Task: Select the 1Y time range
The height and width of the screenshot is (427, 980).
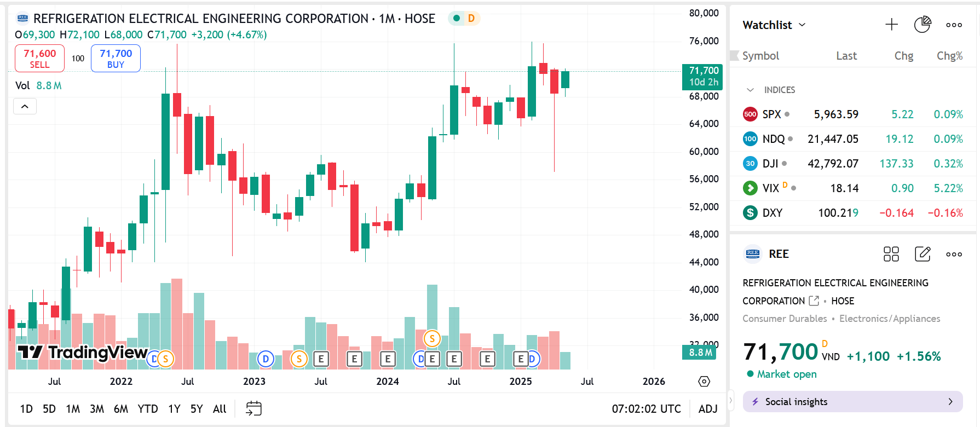Action: (174, 408)
